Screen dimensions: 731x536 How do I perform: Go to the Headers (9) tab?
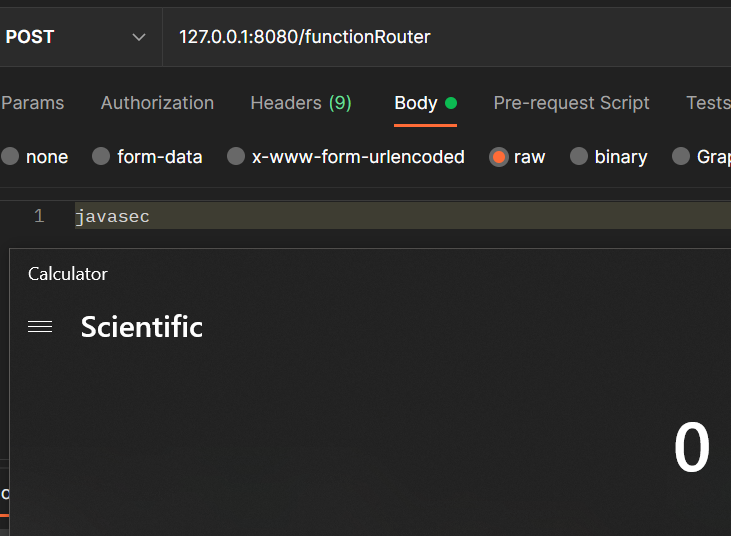pos(301,103)
